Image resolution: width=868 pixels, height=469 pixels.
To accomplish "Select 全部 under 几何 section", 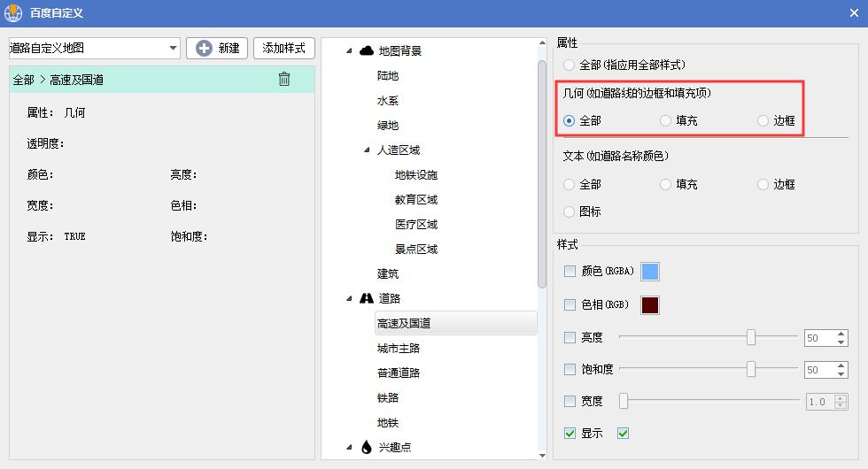I will [x=569, y=120].
